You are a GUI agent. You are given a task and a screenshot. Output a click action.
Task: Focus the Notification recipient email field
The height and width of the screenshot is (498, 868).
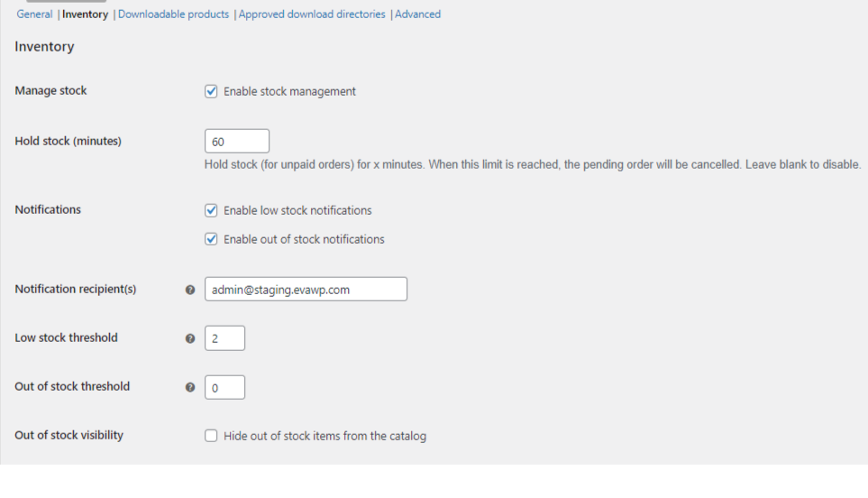(x=306, y=290)
